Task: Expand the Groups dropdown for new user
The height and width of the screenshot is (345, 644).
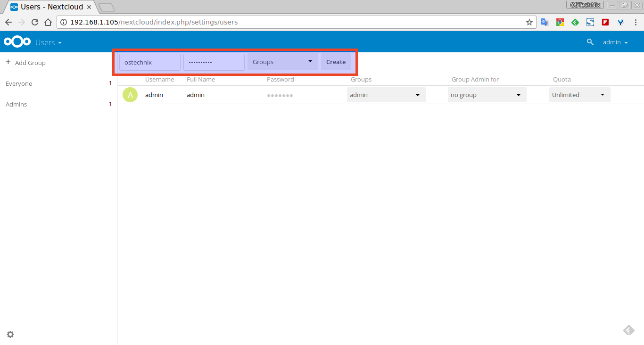Action: [282, 62]
